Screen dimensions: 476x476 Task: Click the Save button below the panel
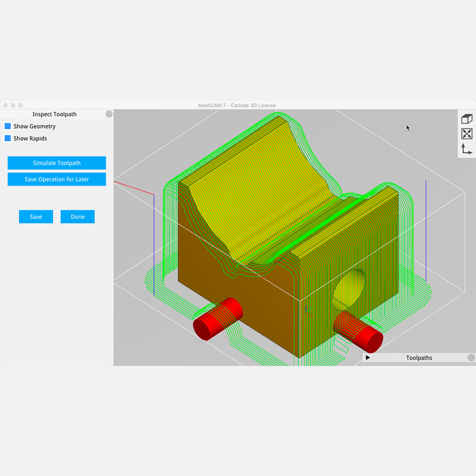(x=35, y=216)
